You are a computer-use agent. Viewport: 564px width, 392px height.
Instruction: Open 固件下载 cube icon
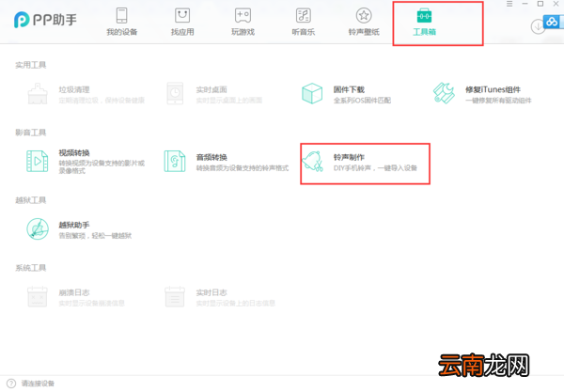[x=312, y=93]
